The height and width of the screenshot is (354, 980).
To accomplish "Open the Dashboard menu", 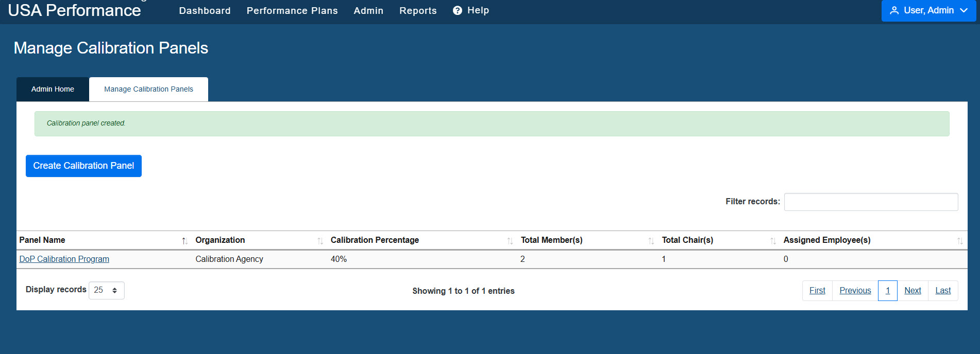I will pyautogui.click(x=205, y=10).
